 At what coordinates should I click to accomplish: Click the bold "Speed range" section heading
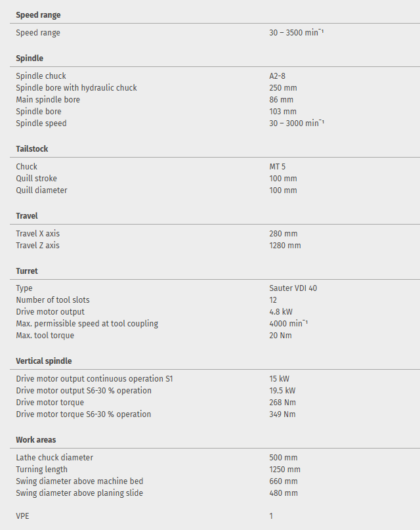[x=38, y=15]
